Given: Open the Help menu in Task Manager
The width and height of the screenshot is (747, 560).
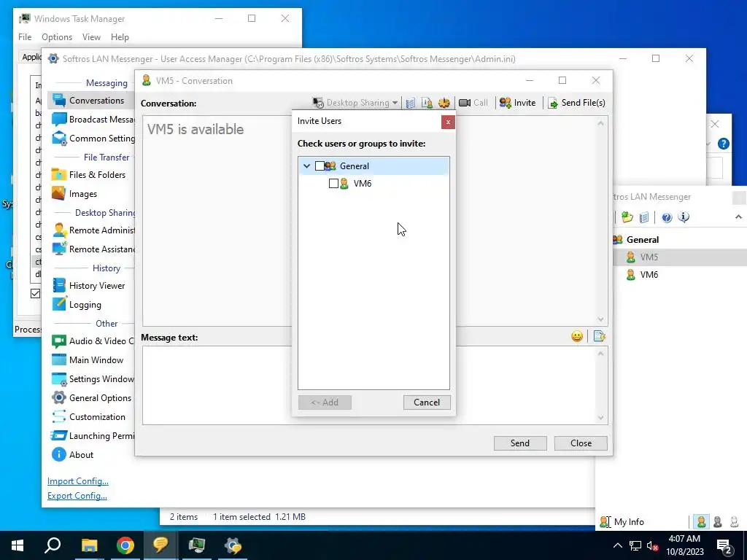Looking at the screenshot, I should point(120,37).
